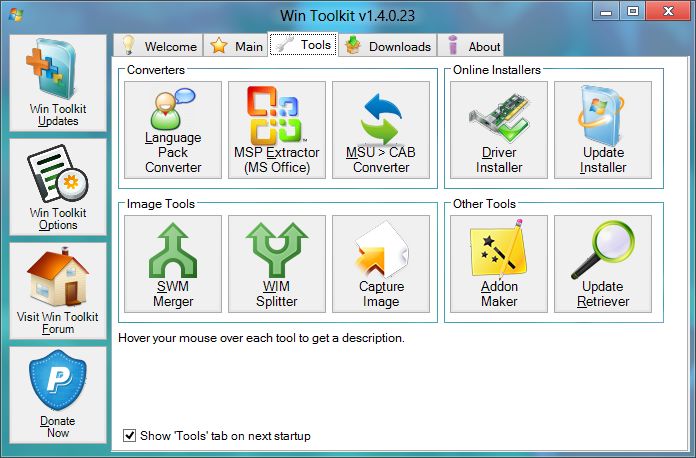This screenshot has width=696, height=458.
Task: Open the Update Installer tool
Action: [603, 130]
